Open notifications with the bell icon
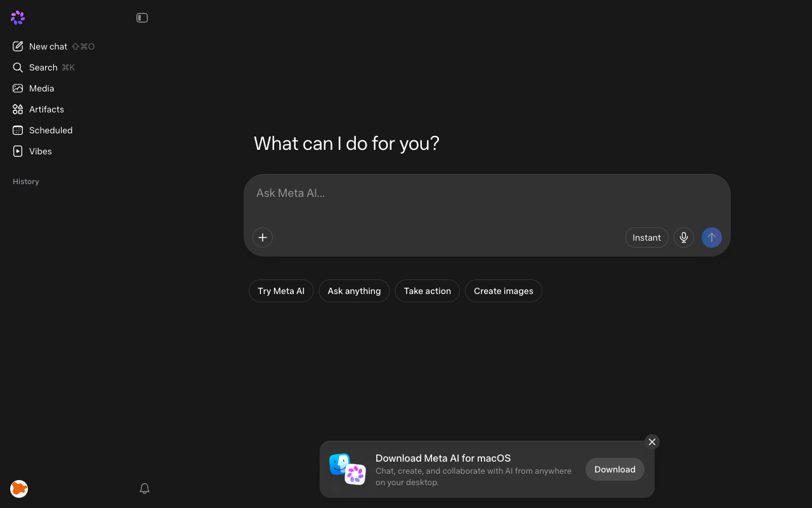Screen dimensions: 812x508 coord(145,488)
